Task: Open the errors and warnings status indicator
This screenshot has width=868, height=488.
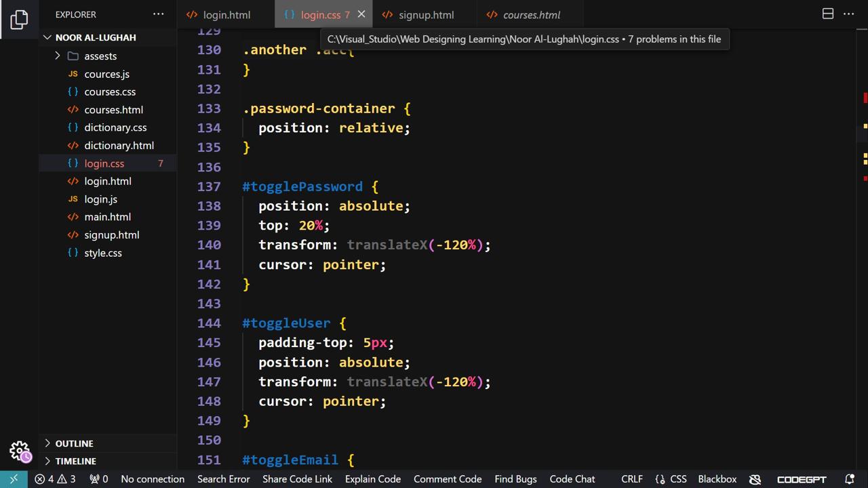Action: [x=55, y=479]
